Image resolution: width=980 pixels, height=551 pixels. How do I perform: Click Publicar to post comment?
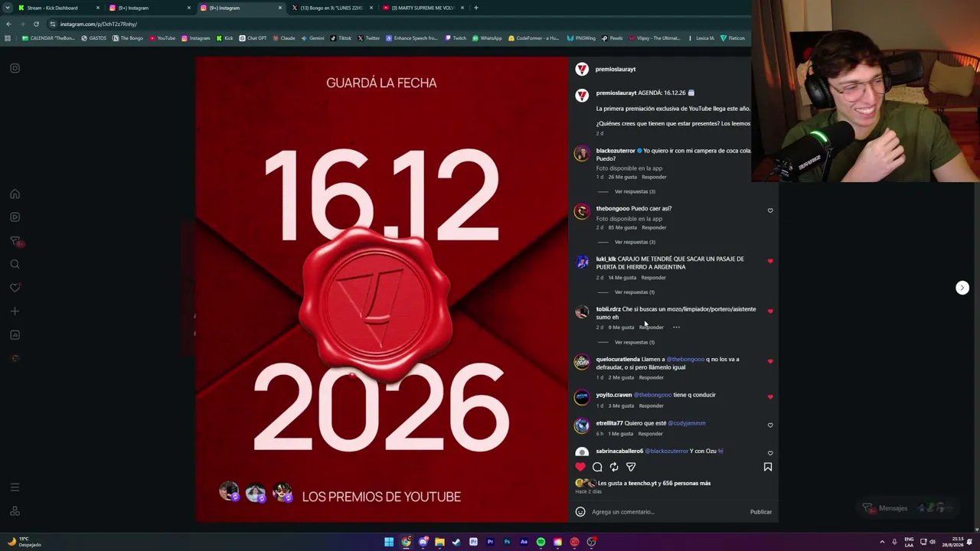[x=761, y=512]
